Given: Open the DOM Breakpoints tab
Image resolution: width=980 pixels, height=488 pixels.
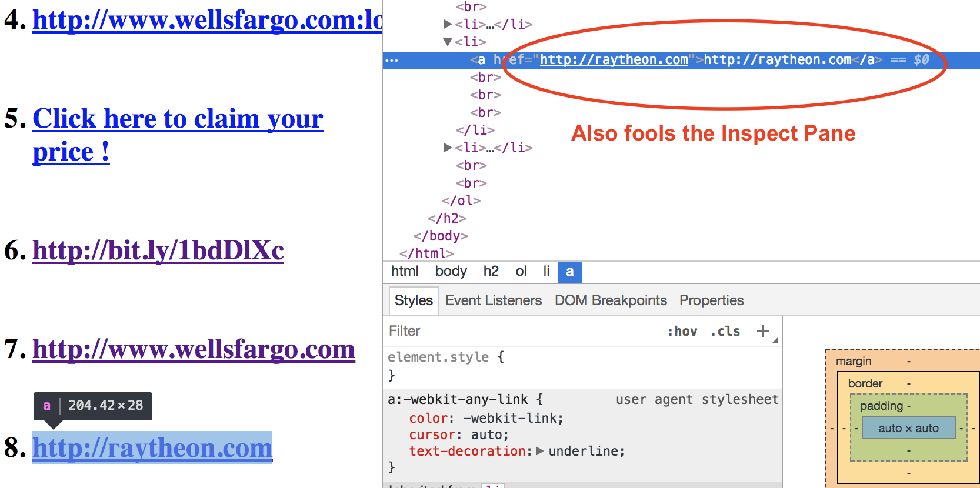Looking at the screenshot, I should click(x=611, y=300).
